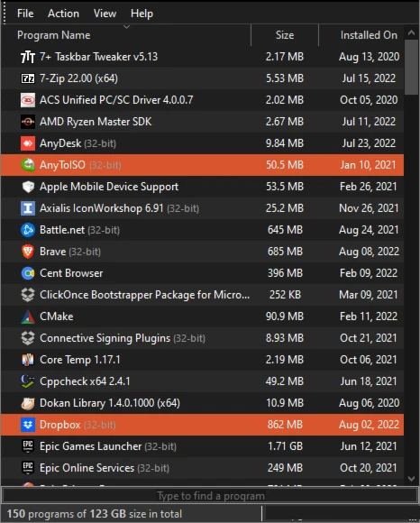This screenshot has height=523, width=420.
Task: Sort list by Size column
Action: (x=285, y=35)
